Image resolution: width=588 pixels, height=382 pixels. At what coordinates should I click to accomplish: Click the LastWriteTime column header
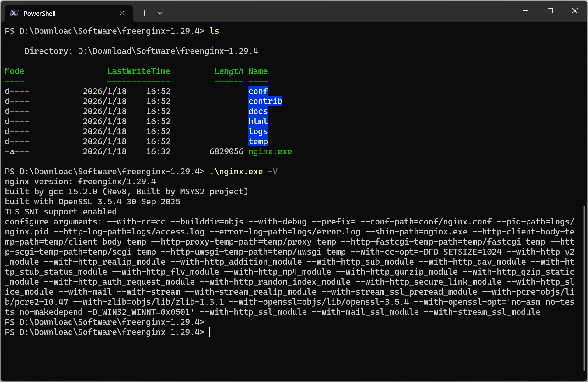coord(139,71)
